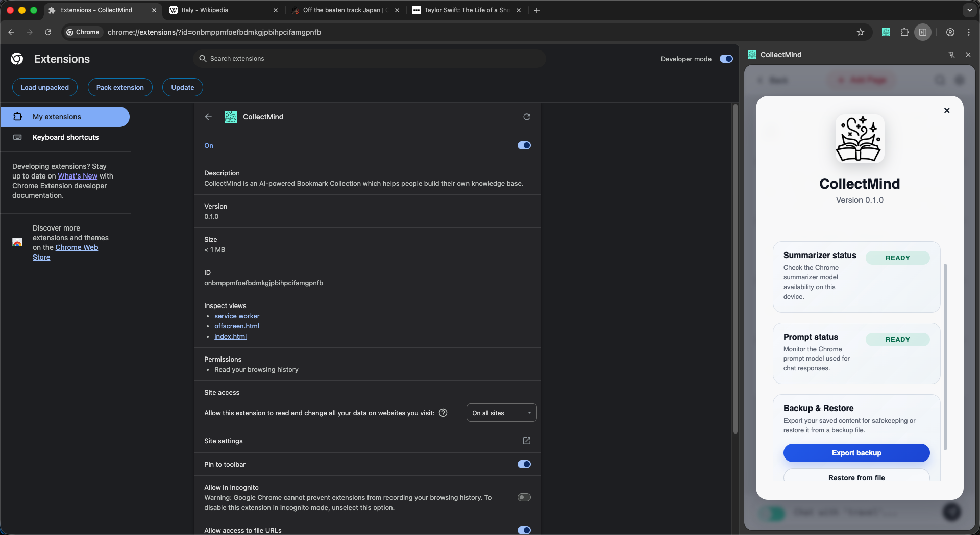Click the browser forward arrow
Viewport: 980px width, 535px height.
click(x=30, y=32)
